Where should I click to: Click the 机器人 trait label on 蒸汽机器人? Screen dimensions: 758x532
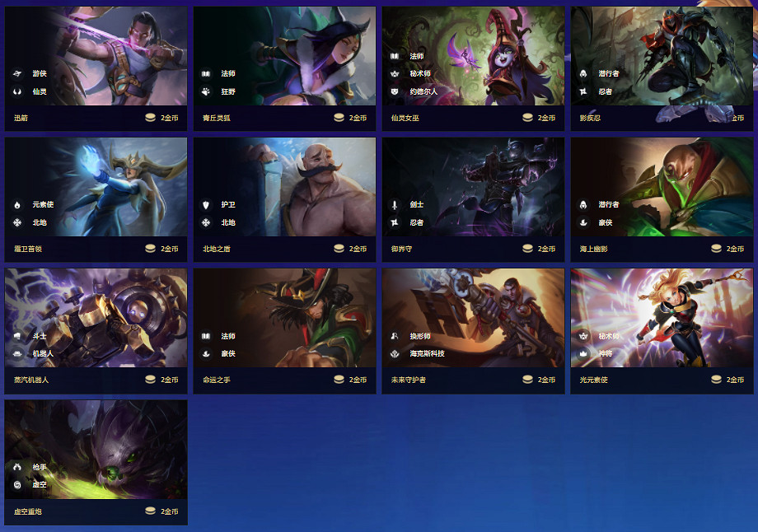point(43,353)
